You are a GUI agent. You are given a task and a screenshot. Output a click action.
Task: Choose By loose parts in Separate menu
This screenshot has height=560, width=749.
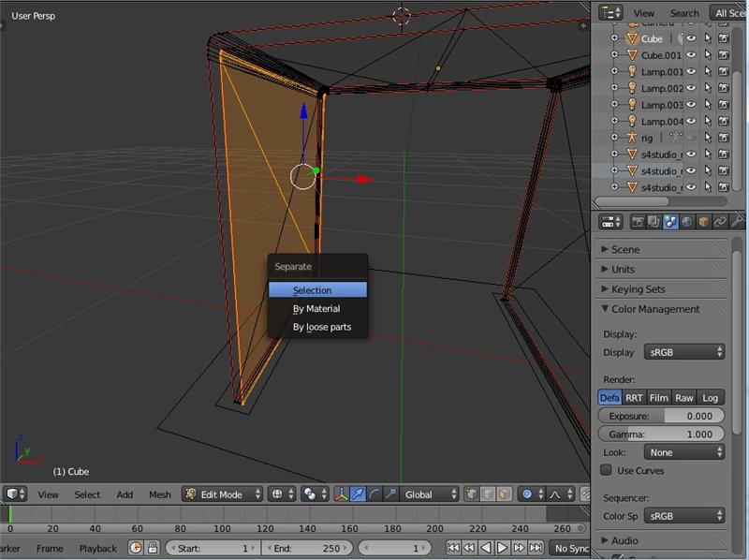pyautogui.click(x=321, y=327)
